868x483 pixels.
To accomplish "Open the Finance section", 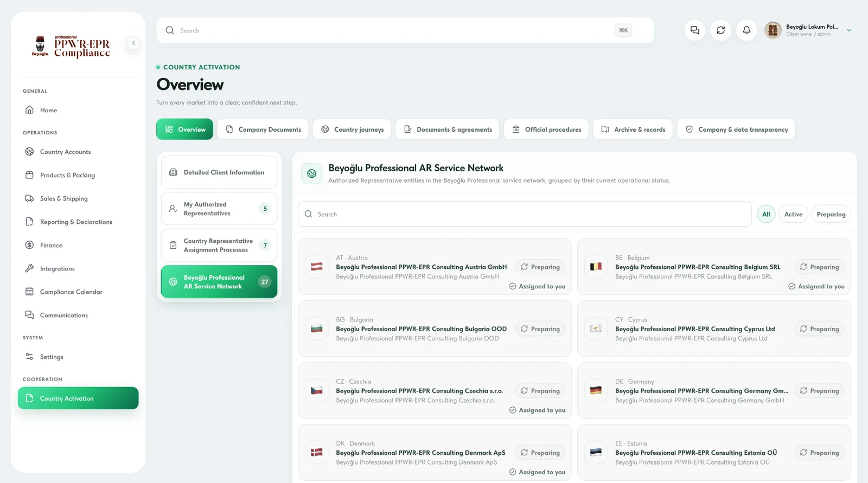I will (78, 245).
